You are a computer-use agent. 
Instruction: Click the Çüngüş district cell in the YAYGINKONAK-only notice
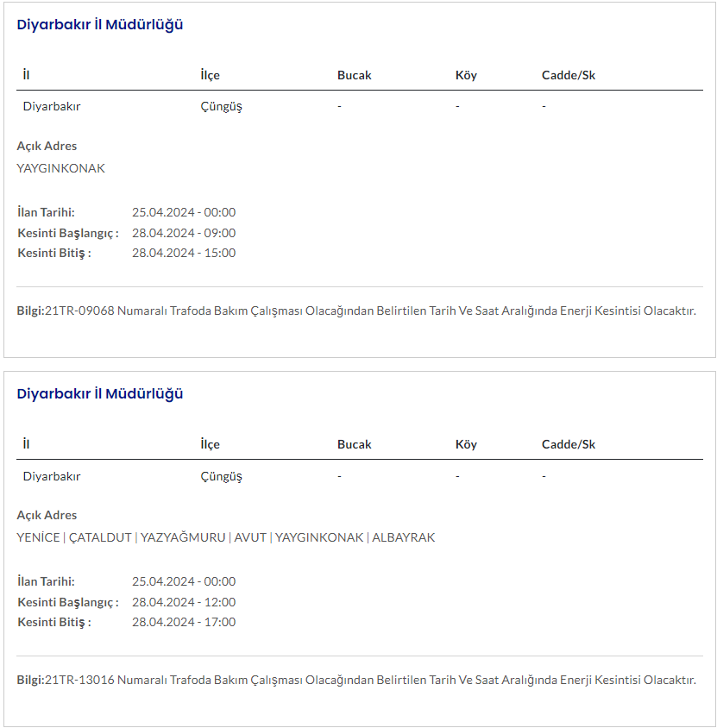coord(221,107)
